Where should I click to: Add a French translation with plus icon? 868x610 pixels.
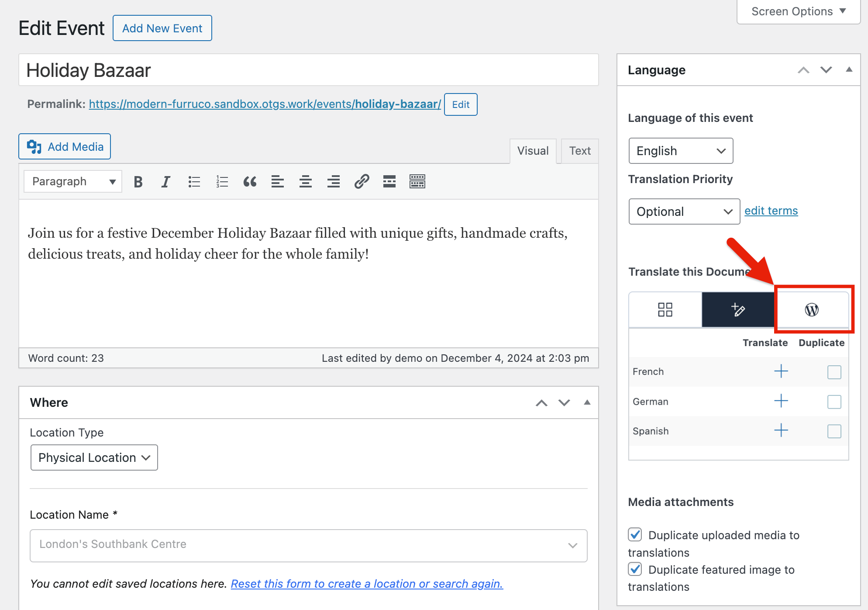pos(781,371)
